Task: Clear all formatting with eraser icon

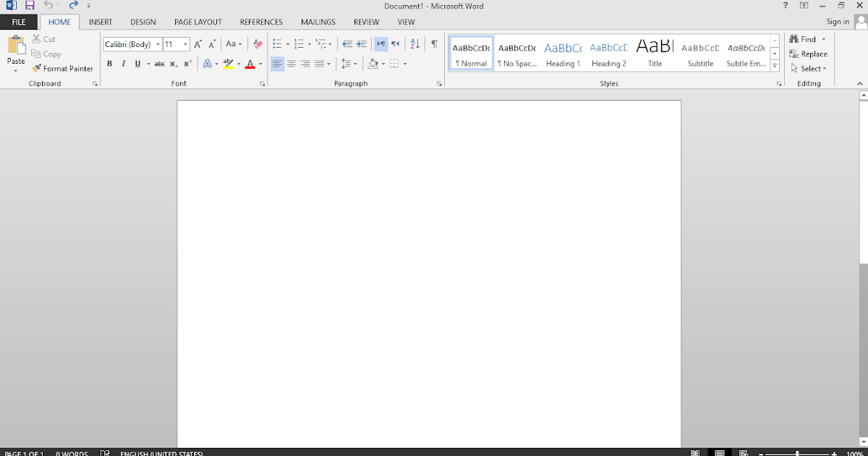Action: pos(258,44)
